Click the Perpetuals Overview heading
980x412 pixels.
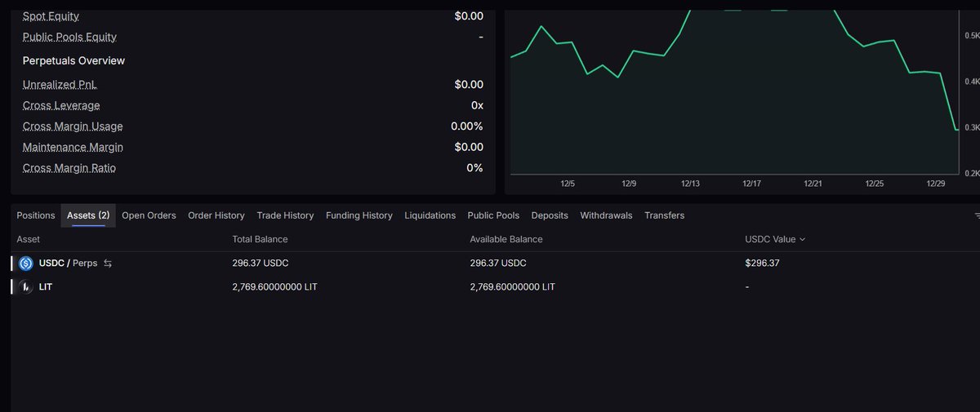[x=73, y=60]
